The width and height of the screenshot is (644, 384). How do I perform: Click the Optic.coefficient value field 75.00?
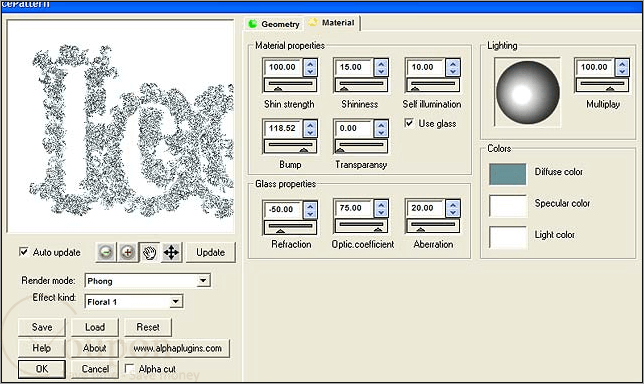click(354, 208)
